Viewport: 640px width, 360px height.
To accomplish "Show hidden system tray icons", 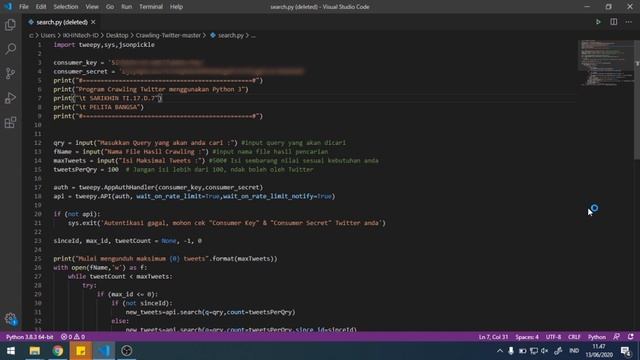I will [x=500, y=351].
